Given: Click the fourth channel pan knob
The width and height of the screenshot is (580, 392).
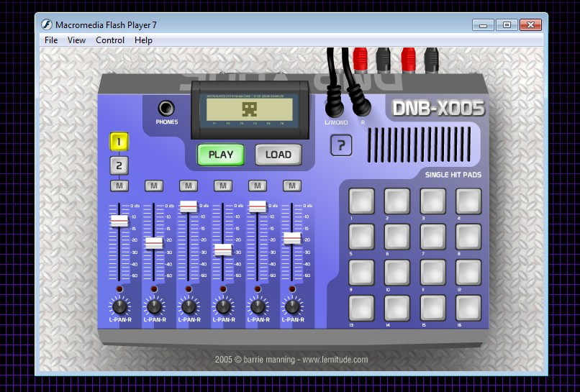Looking at the screenshot, I should pyautogui.click(x=223, y=306).
